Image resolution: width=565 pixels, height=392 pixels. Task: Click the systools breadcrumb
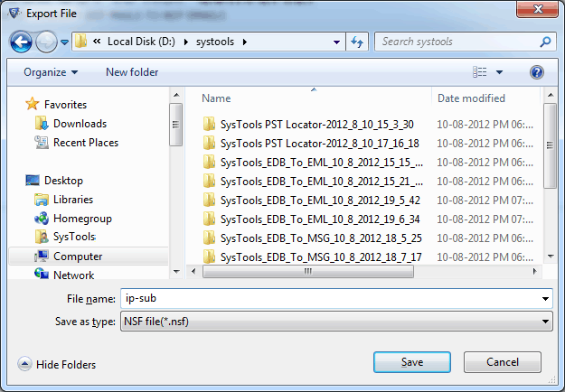pos(215,42)
